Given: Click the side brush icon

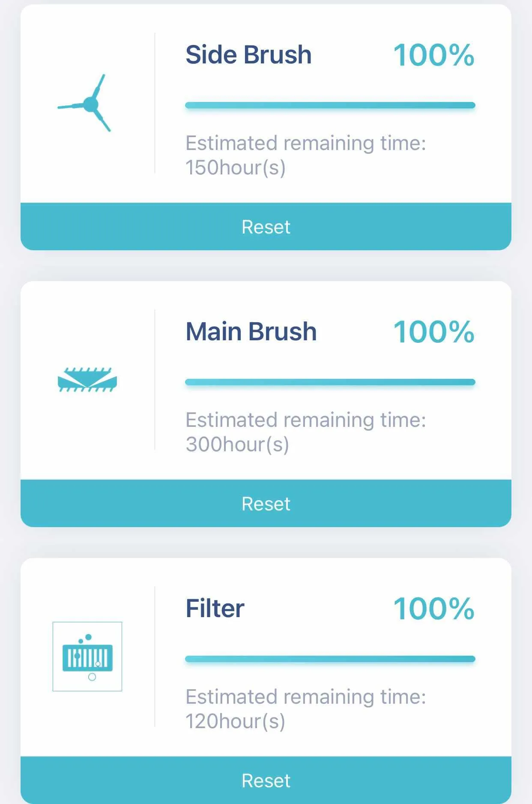Looking at the screenshot, I should [87, 103].
